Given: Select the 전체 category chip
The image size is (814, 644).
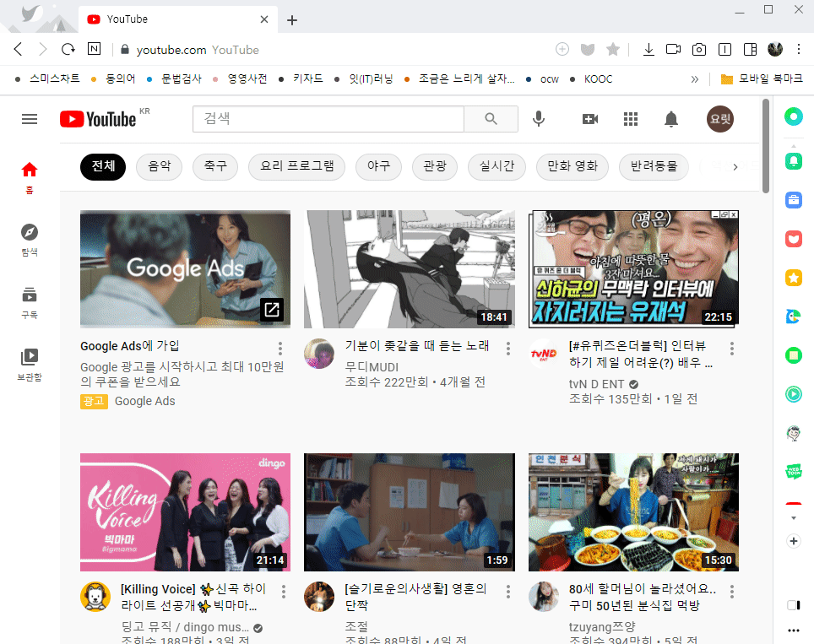Looking at the screenshot, I should point(103,166).
